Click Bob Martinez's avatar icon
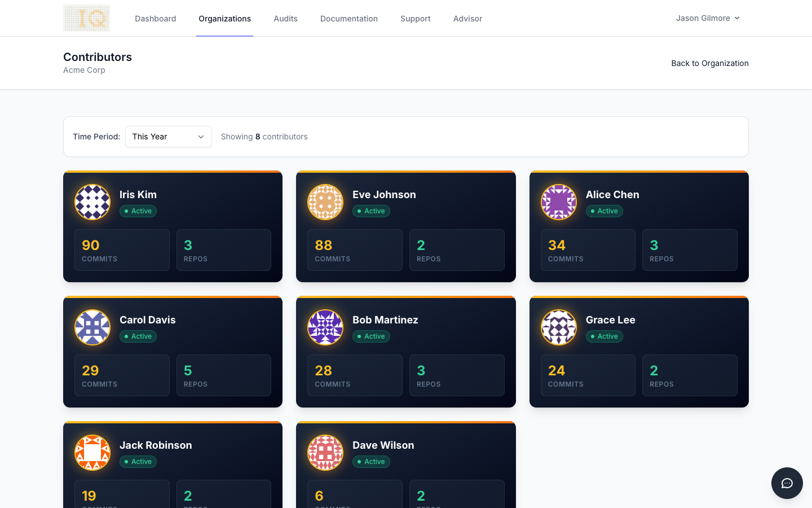Image resolution: width=812 pixels, height=508 pixels. [325, 327]
